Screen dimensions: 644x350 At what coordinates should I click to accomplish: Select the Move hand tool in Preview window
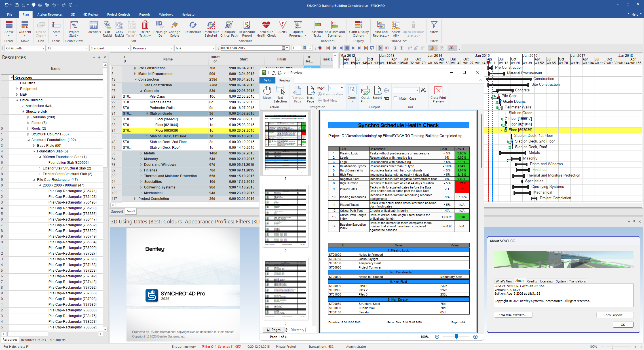pyautogui.click(x=267, y=93)
